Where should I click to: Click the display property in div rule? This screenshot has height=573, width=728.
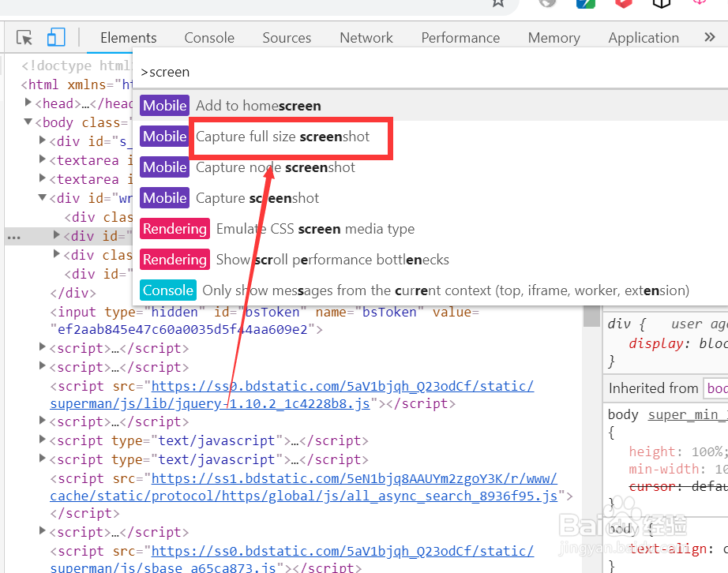pyautogui.click(x=656, y=343)
